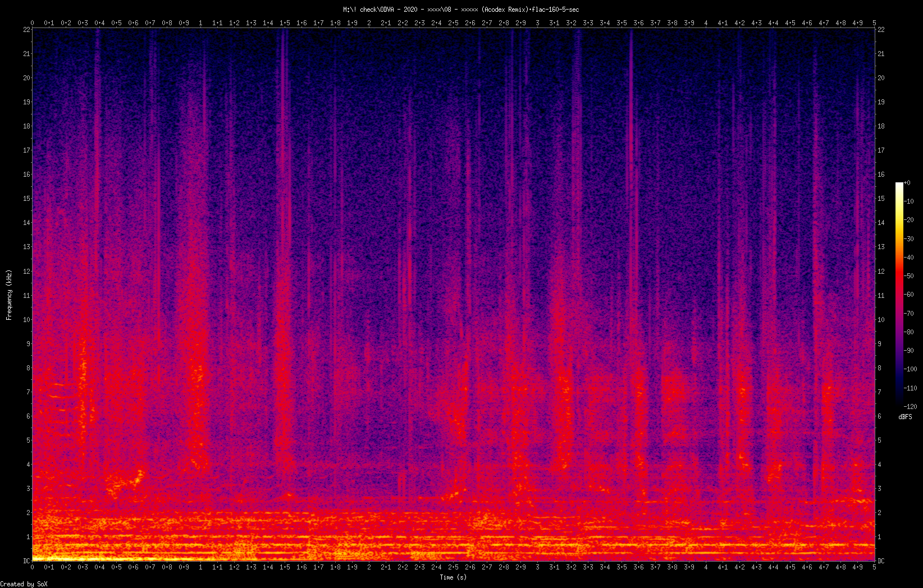Click the "-70" value on the dBFS legend
Image resolution: width=923 pixels, height=588 pixels.
909,314
